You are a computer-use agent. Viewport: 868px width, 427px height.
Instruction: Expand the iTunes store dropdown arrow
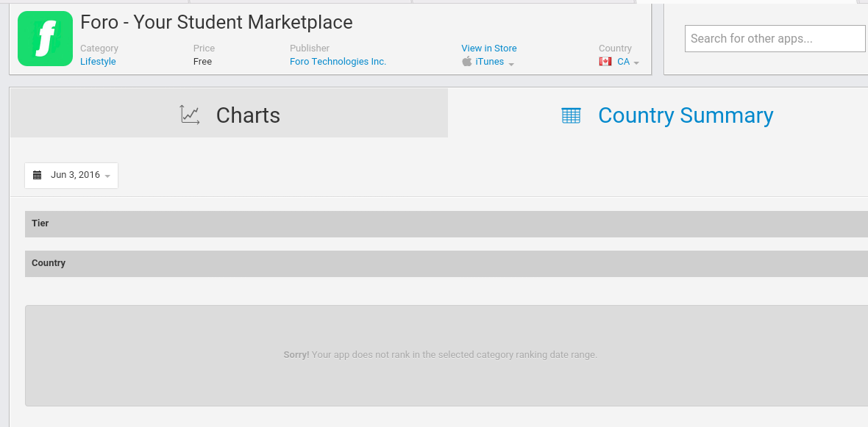tap(511, 64)
